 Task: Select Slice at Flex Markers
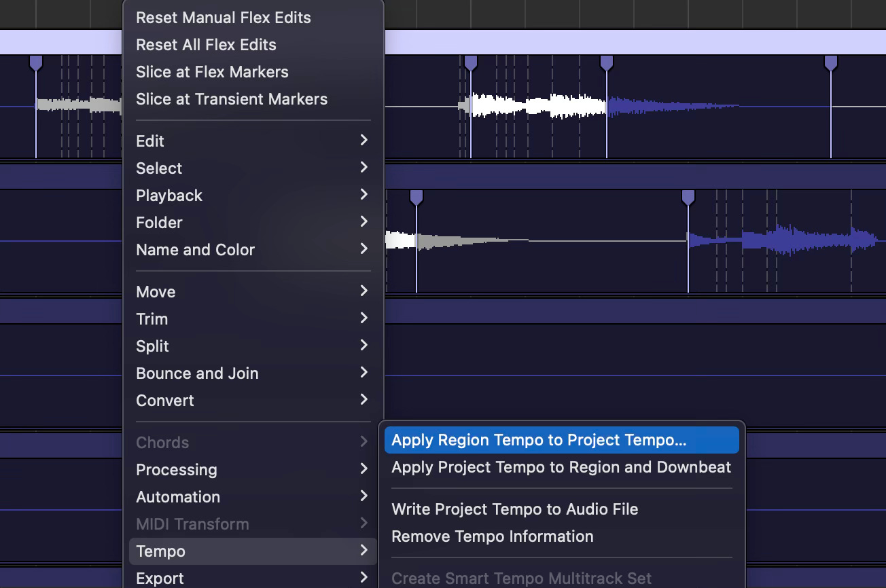tap(253, 72)
